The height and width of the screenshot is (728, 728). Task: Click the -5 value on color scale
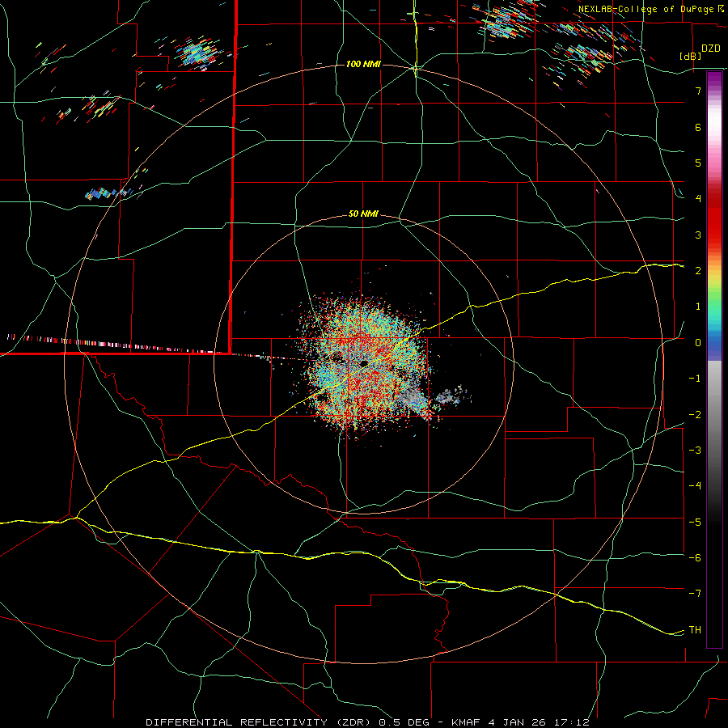695,523
